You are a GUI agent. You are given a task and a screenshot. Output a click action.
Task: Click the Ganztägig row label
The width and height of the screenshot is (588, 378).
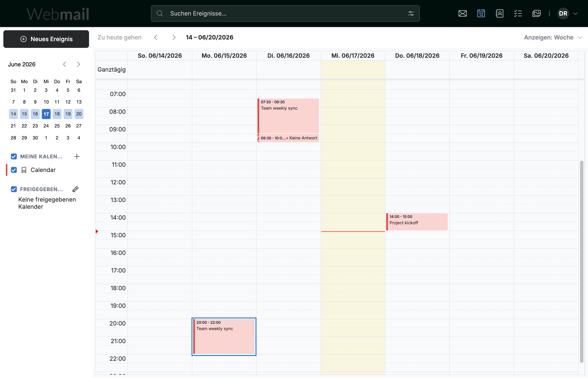(x=112, y=70)
